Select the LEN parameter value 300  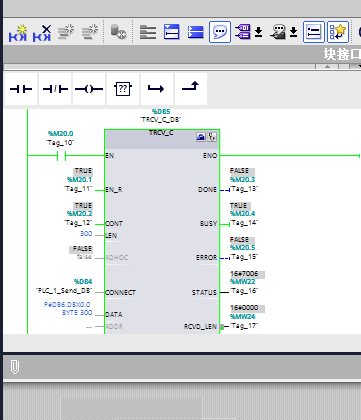tap(86, 234)
